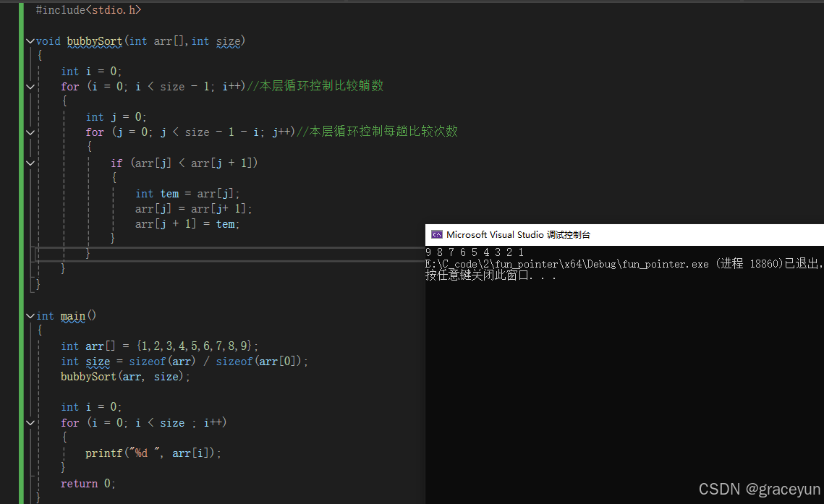Click the line 'arr[j] = arr[j+ 1];'
The image size is (824, 504).
[193, 209]
